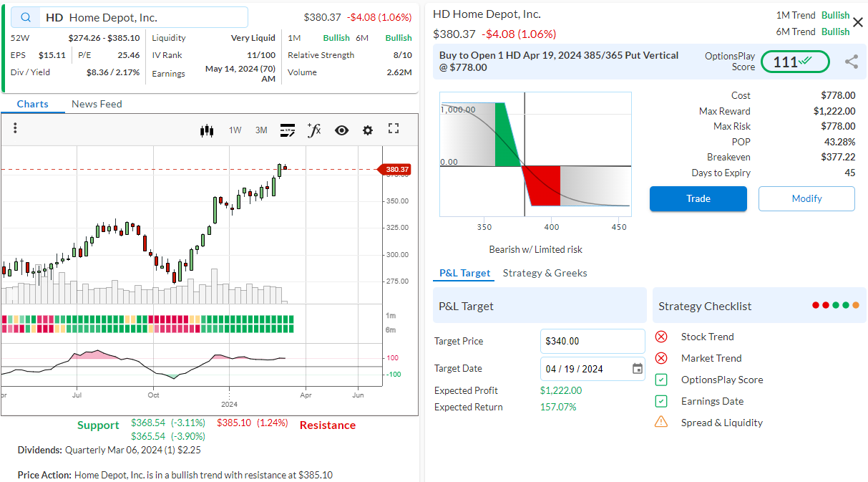The image size is (868, 482).
Task: Click the 52W range $274.26 - $385.10
Action: coord(104,38)
